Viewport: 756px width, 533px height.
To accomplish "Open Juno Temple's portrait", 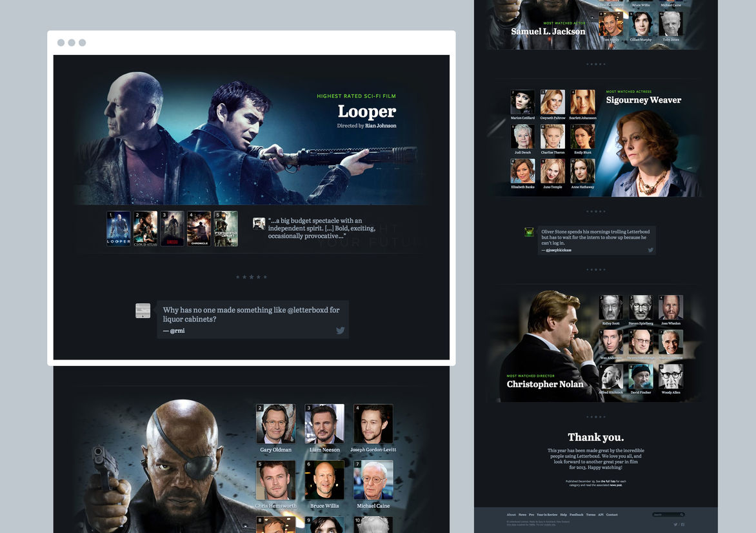I will pyautogui.click(x=553, y=171).
